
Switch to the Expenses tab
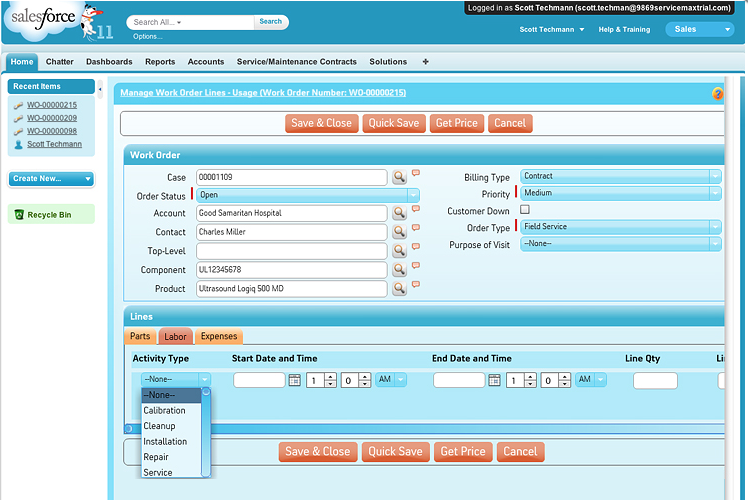[x=219, y=336]
